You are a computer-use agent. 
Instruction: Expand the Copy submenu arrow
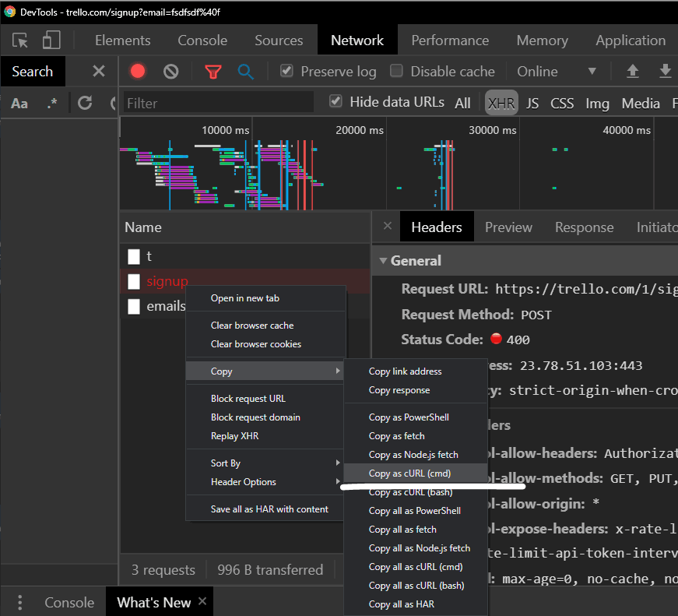(337, 371)
